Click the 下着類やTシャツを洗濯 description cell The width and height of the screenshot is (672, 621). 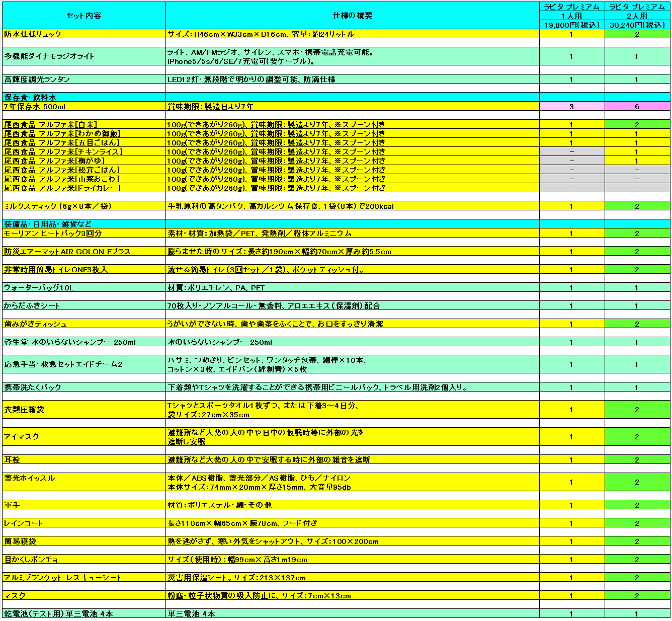coord(353,387)
